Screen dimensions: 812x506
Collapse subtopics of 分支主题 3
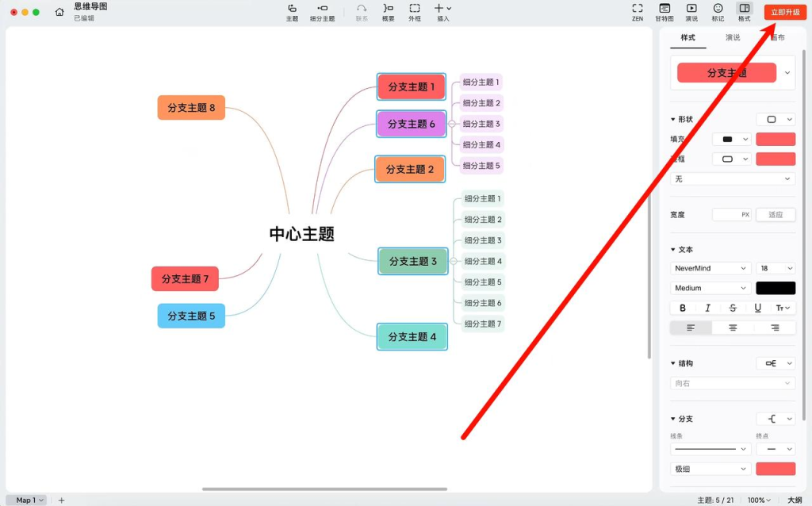453,261
